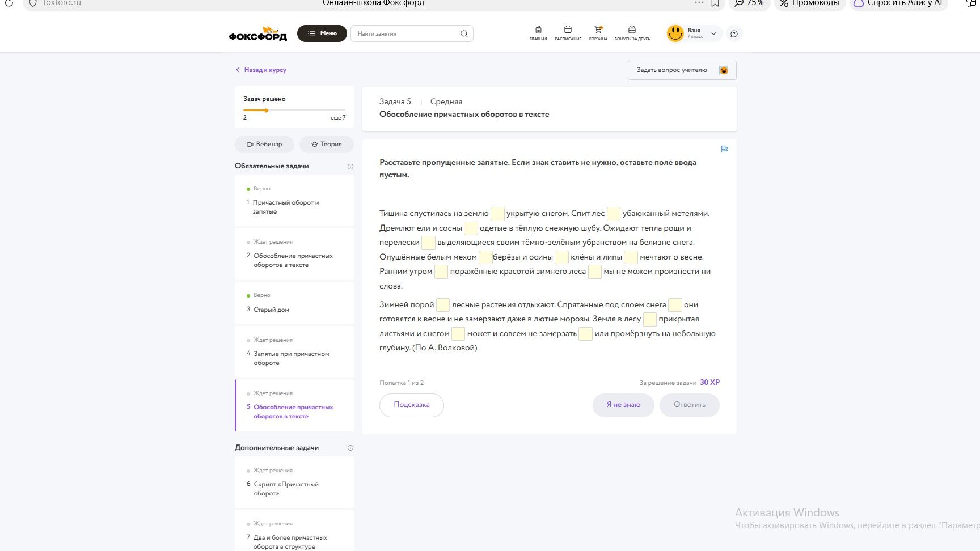Screen dimensions: 980x551
Task: Click blank field after «слоем снега»
Action: (675, 305)
